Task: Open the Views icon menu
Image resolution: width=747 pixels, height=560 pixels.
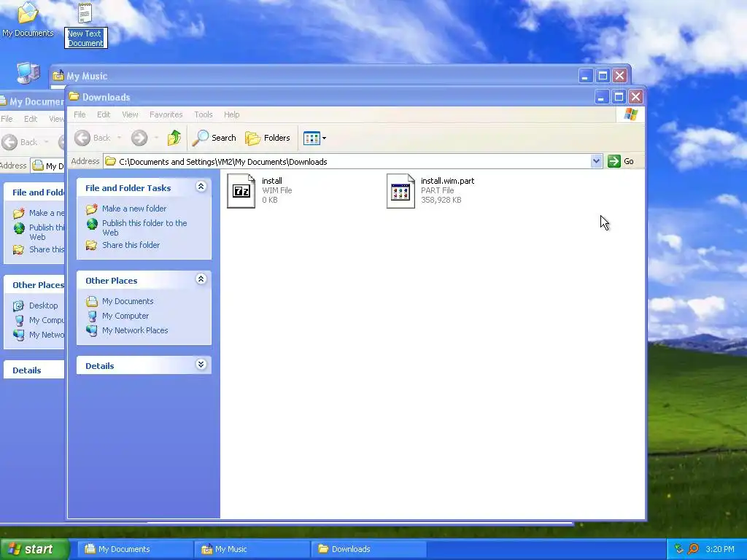Action: pos(314,138)
